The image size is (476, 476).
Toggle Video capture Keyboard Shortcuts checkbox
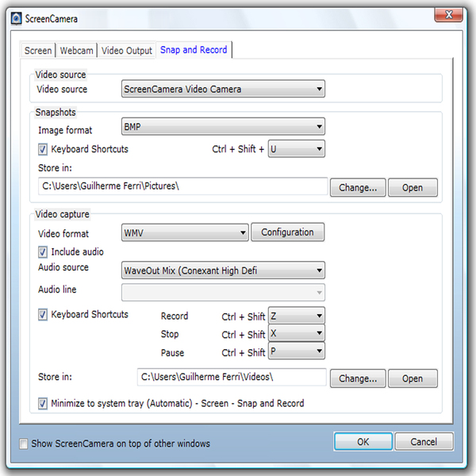pyautogui.click(x=43, y=314)
